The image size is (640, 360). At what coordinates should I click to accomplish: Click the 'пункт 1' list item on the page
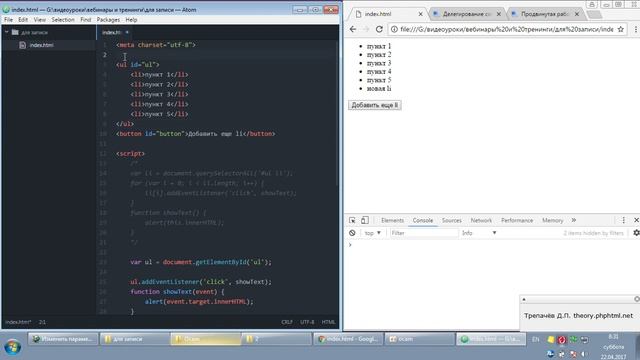pyautogui.click(x=379, y=46)
